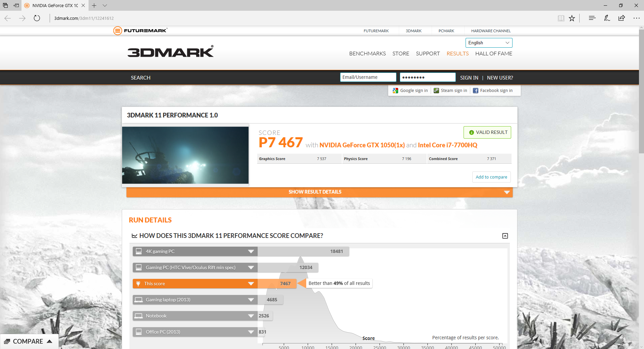Viewport: 644px width, 349px height.
Task: Click Add to compare button
Action: (491, 177)
